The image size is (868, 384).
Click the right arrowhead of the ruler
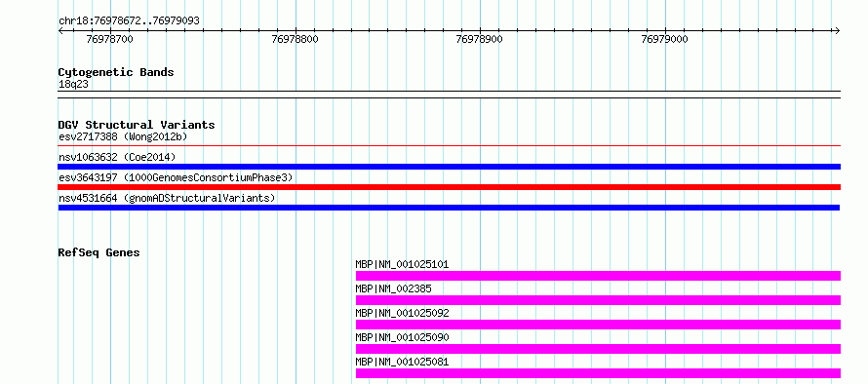[837, 31]
